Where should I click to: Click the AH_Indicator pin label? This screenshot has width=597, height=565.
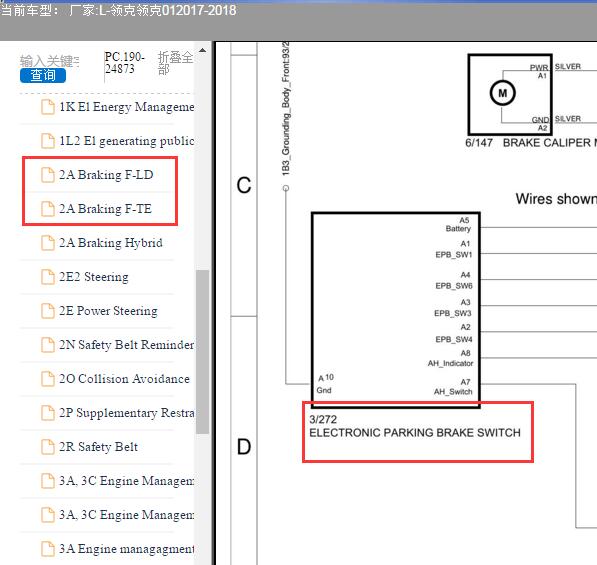[x=450, y=364]
